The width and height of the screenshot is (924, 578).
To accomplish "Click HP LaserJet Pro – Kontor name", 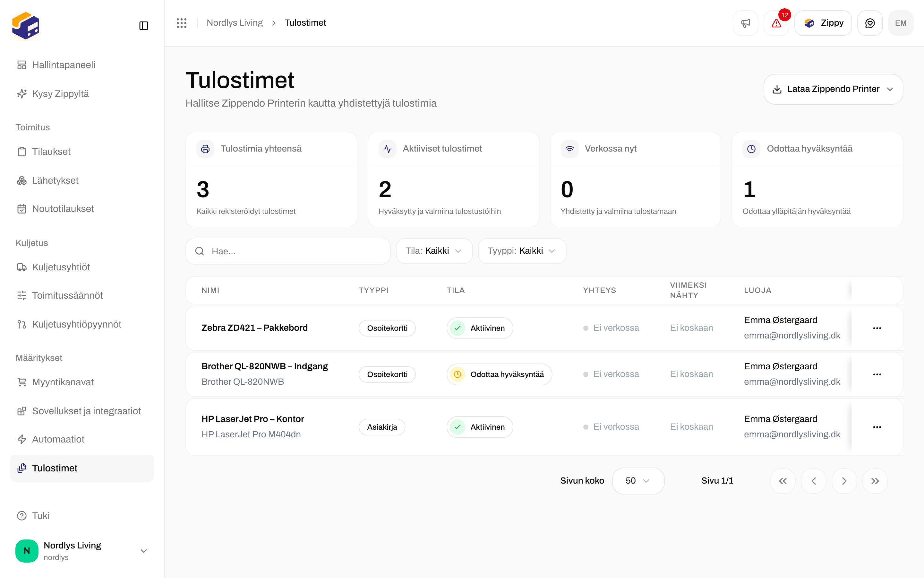I will coord(253,419).
